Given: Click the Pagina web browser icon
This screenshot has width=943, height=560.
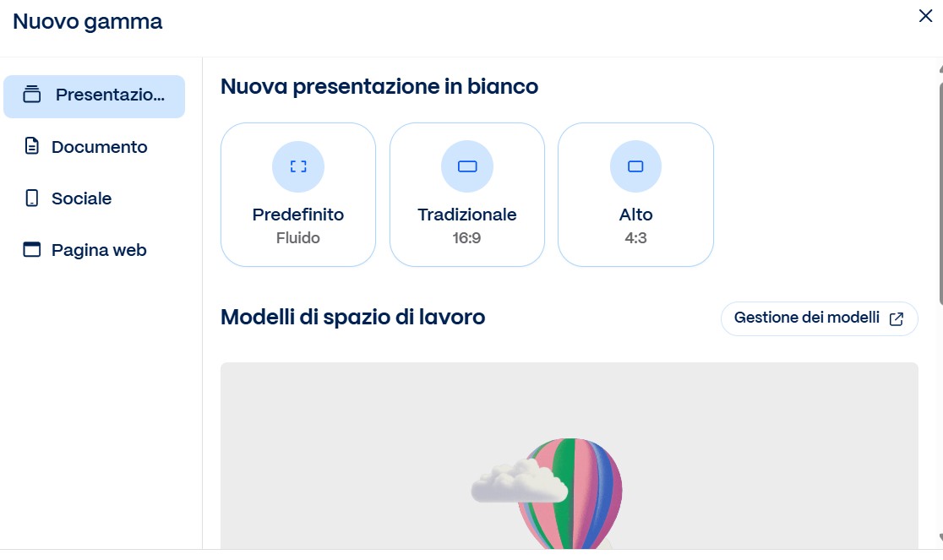Looking at the screenshot, I should 32,250.
